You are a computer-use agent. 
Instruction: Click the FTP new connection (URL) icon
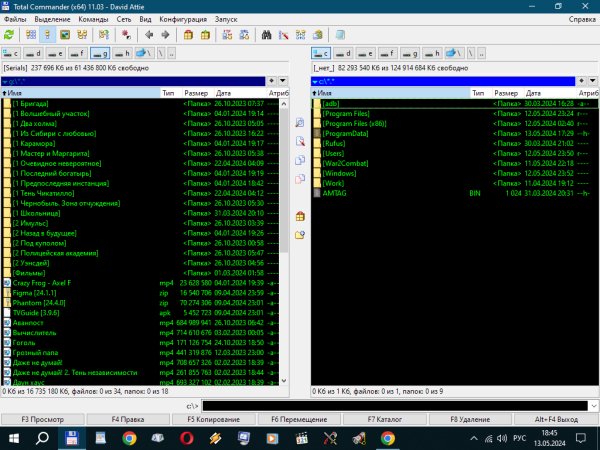(x=245, y=35)
